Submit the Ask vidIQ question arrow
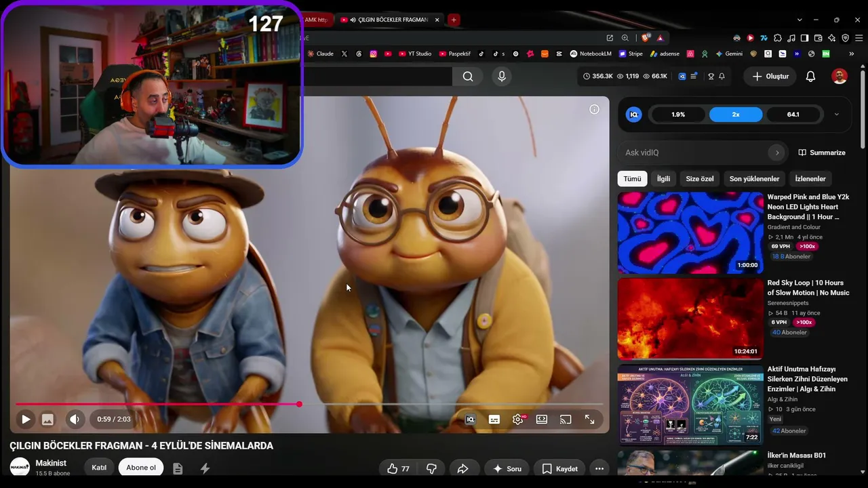This screenshot has width=868, height=488. pos(777,152)
